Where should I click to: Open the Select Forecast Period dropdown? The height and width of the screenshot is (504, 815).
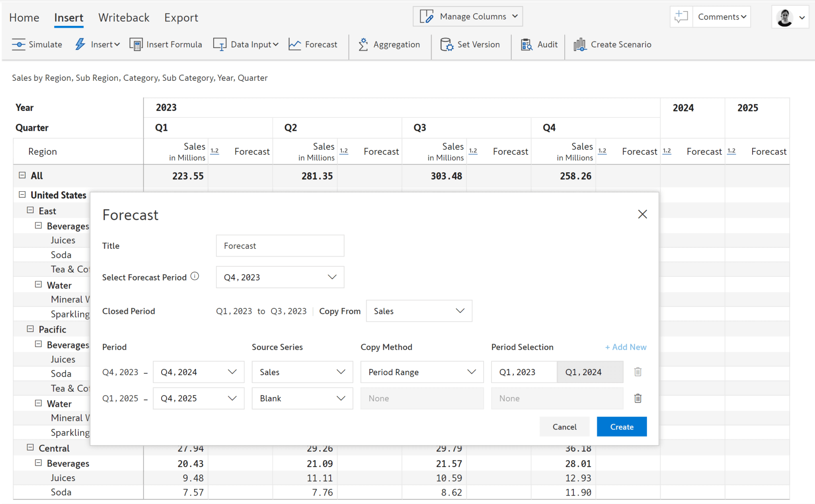point(280,277)
